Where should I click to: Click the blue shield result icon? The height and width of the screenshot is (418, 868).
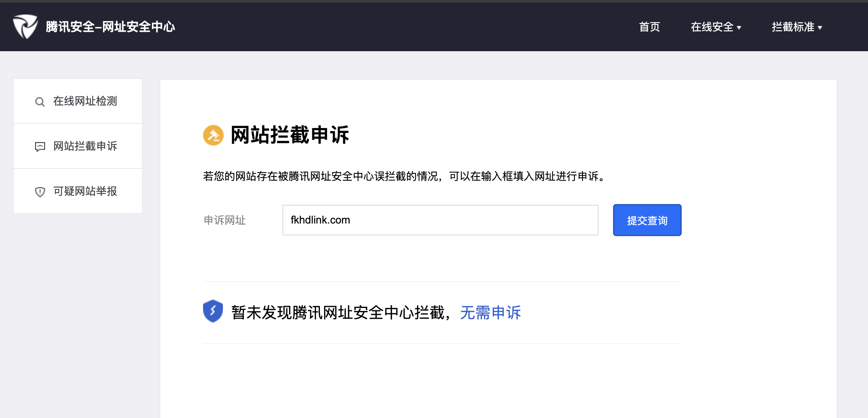coord(213,311)
